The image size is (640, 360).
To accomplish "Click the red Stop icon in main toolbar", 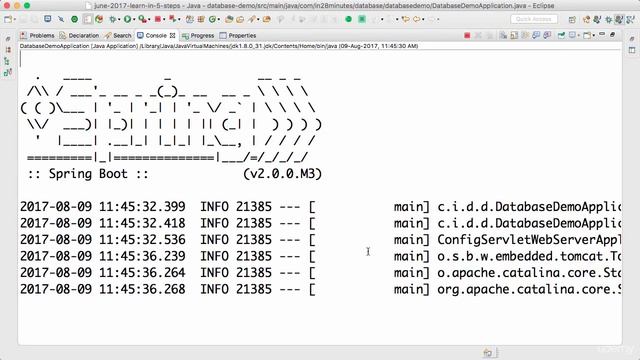I will point(158,19).
